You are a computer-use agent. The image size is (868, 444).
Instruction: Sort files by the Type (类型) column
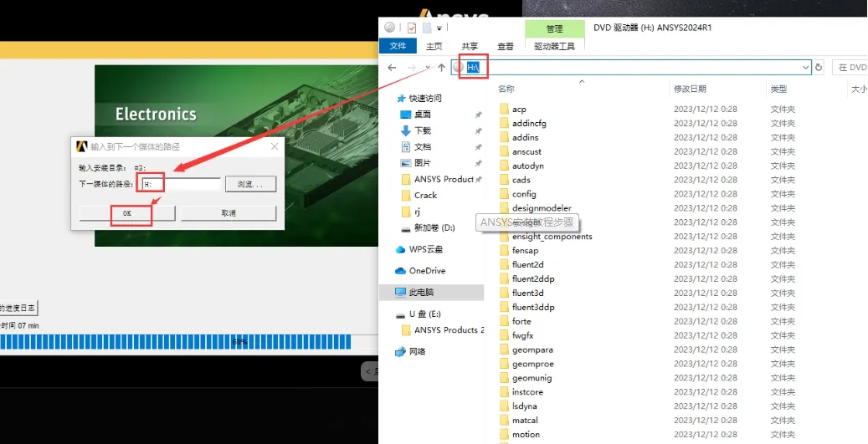tap(779, 89)
